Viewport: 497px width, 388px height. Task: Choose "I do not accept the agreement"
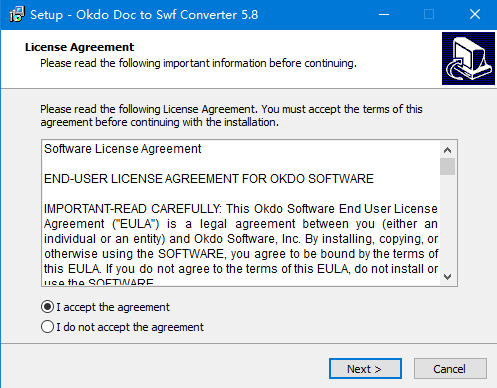(122, 327)
